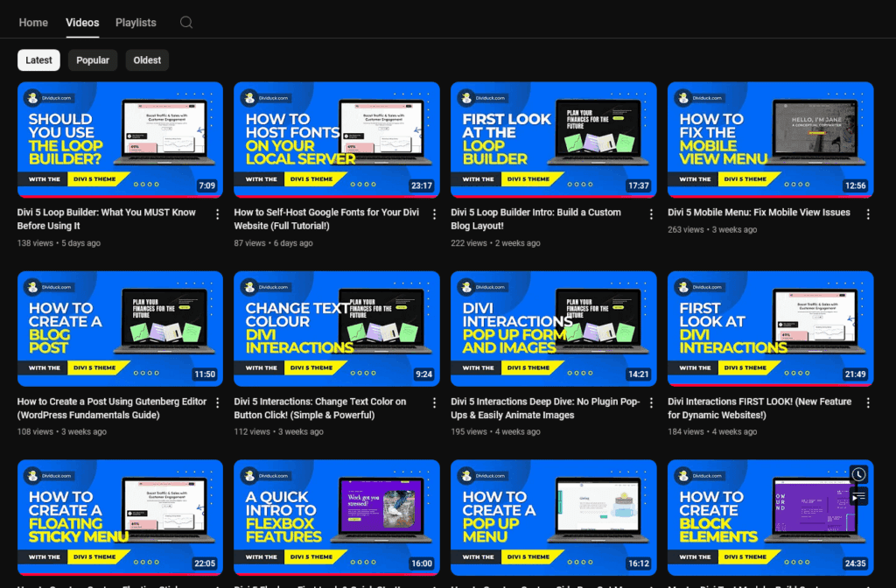Click title 'Divi 5 Interactions: Change Text Color on Button Click!'

(320, 408)
